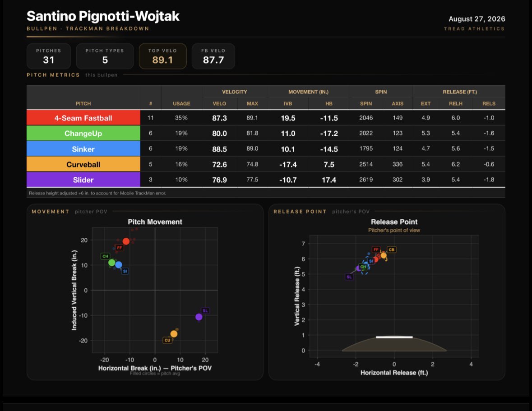Image resolution: width=532 pixels, height=411 pixels.
Task: Click the Slider purple row label
Action: tap(83, 180)
